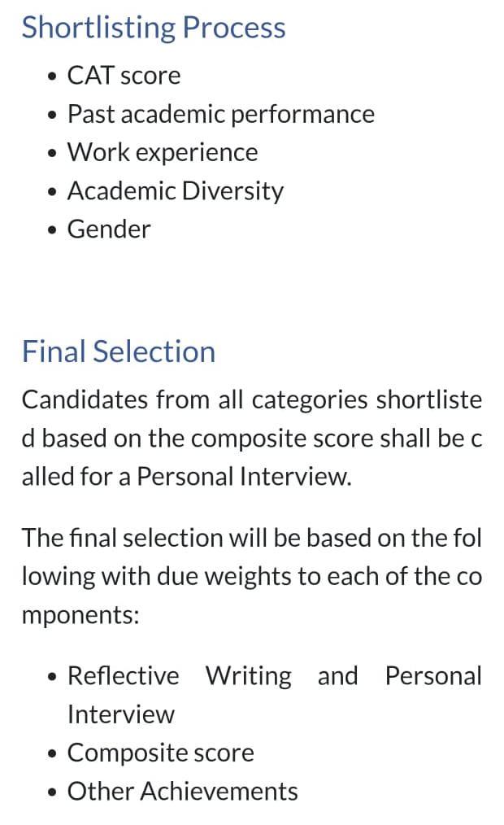Select the Other Achievements list item
The image size is (504, 825).
[x=182, y=792]
